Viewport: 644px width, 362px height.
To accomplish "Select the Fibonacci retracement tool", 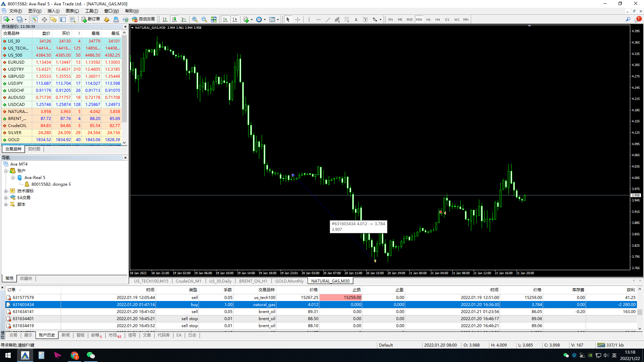I will coord(346,19).
